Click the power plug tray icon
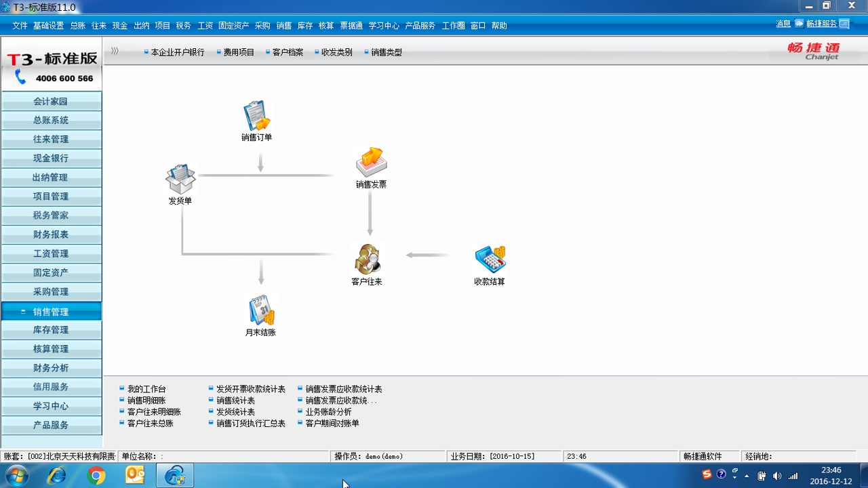868x488 pixels. click(762, 476)
